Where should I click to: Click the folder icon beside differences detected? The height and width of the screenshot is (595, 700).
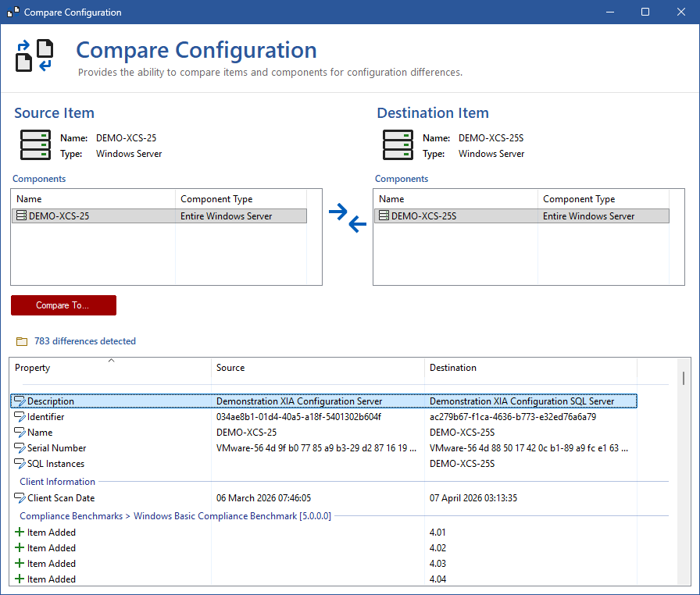pos(21,341)
